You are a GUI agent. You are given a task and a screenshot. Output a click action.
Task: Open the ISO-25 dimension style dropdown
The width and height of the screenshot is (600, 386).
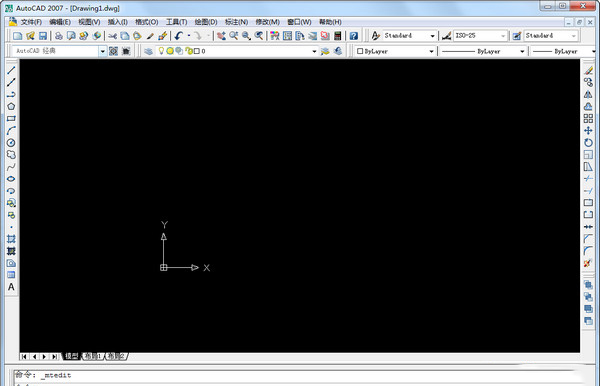pyautogui.click(x=503, y=36)
